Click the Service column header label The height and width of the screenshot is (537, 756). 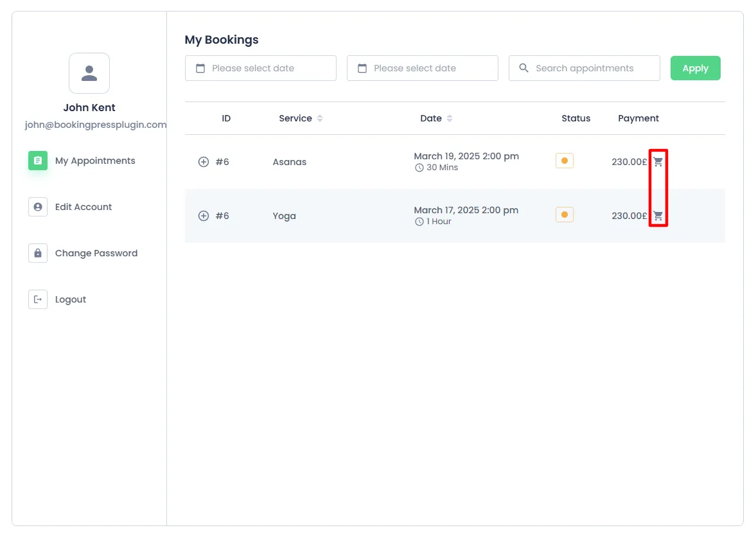tap(295, 118)
